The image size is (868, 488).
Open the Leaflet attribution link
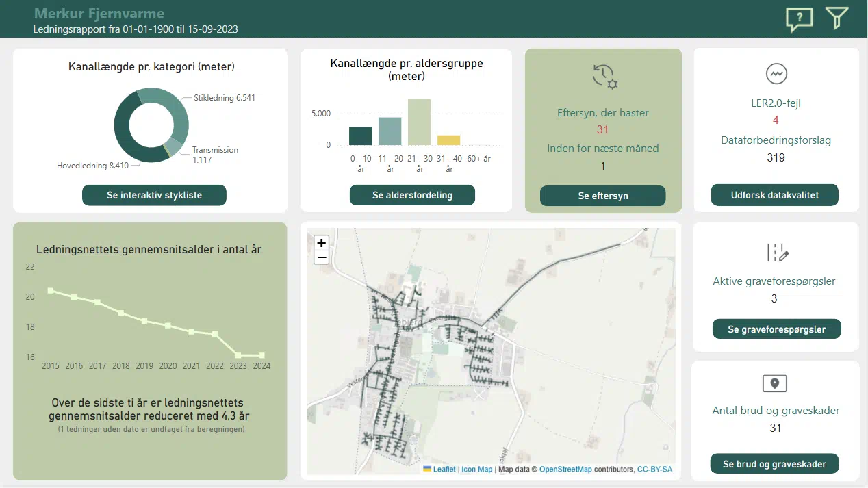tap(444, 470)
